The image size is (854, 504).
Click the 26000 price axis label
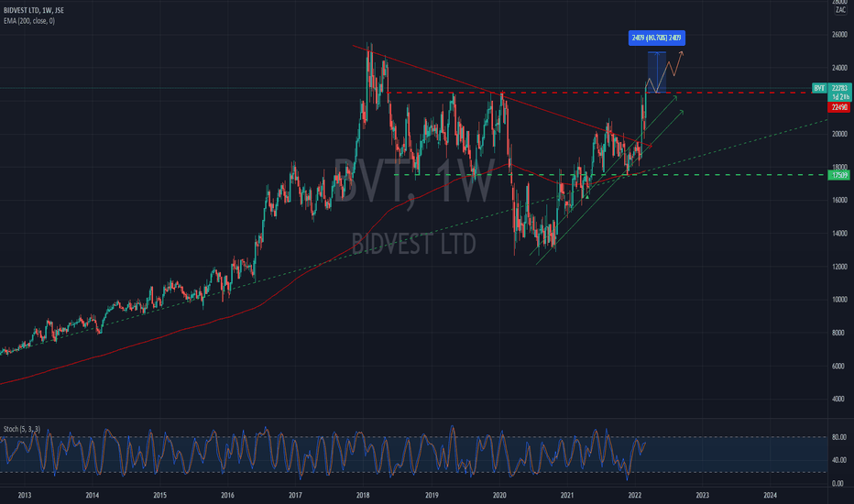[839, 35]
